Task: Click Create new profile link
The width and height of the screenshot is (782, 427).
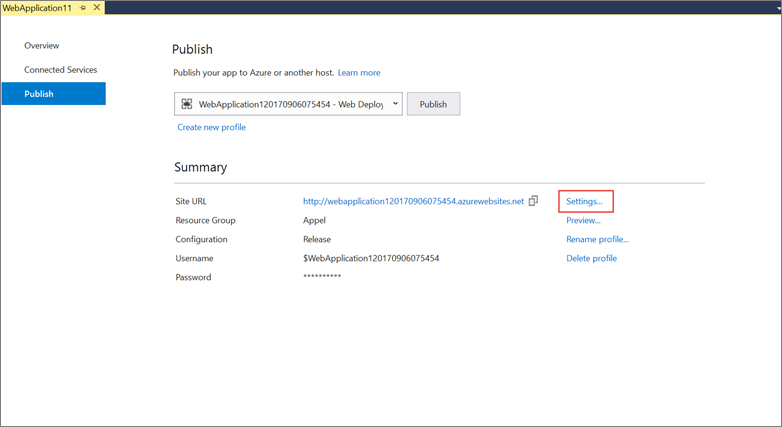Action: coord(211,127)
